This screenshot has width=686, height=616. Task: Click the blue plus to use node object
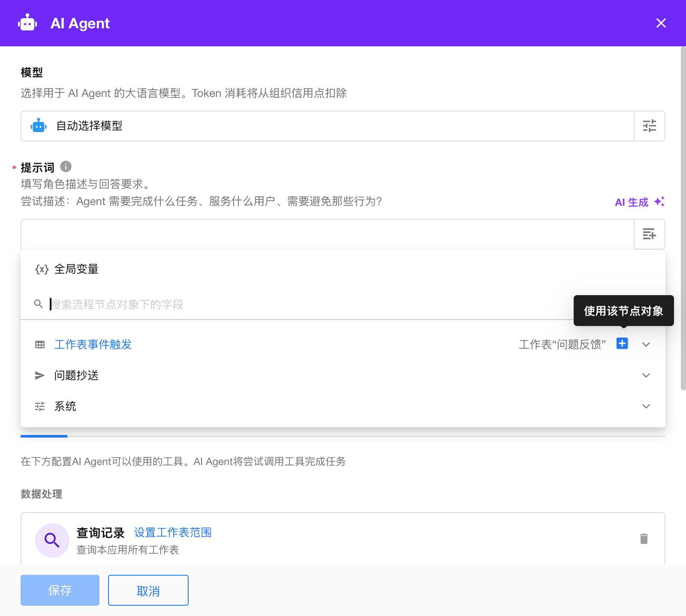coord(622,344)
